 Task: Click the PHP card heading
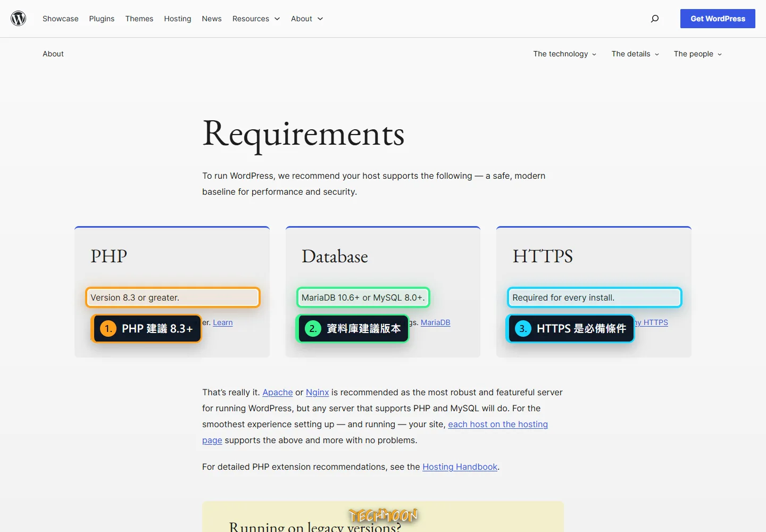click(109, 256)
